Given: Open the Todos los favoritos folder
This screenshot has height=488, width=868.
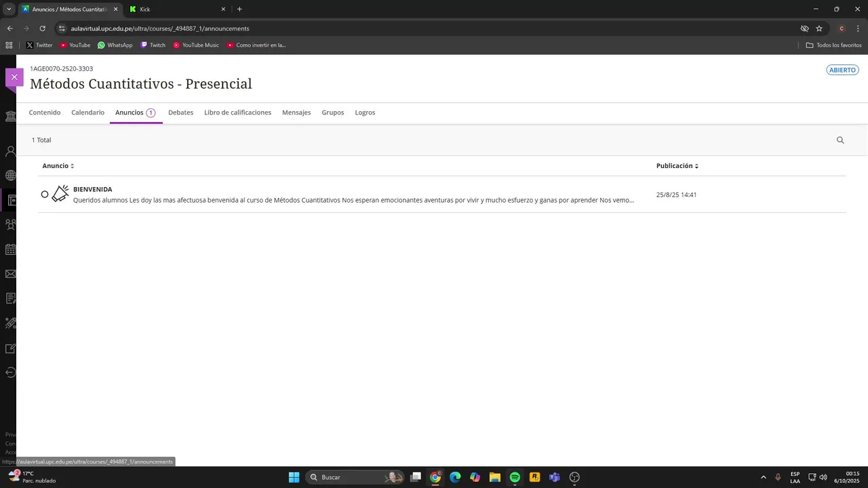Looking at the screenshot, I should [834, 45].
